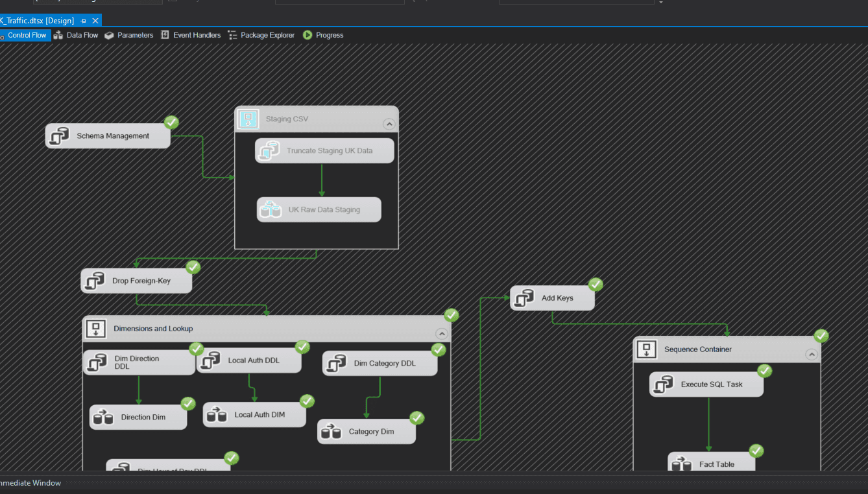Select the UK Raw Data Staging label
Image resolution: width=868 pixels, height=494 pixels.
[324, 209]
